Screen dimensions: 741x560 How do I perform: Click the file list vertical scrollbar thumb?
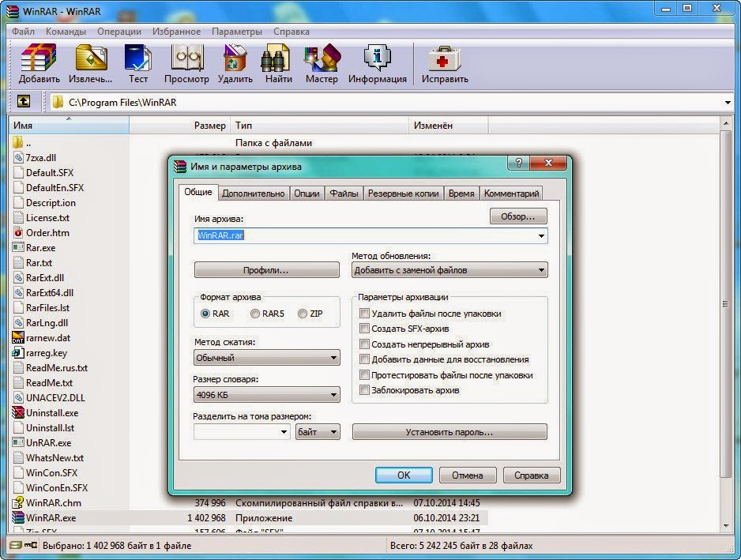[725, 304]
